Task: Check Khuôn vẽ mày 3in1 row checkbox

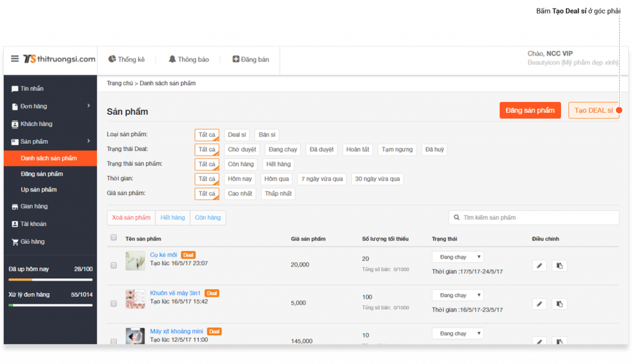Action: (114, 304)
